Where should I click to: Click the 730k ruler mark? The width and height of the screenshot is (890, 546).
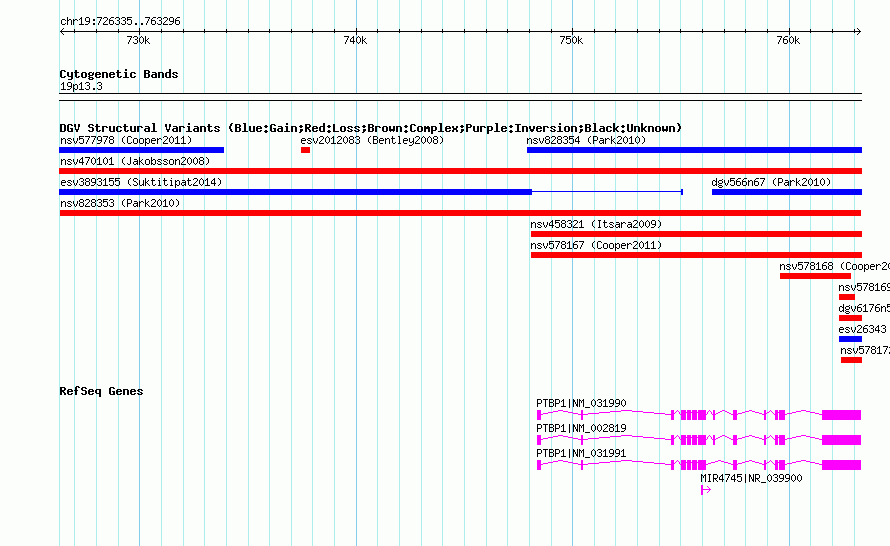tap(138, 40)
